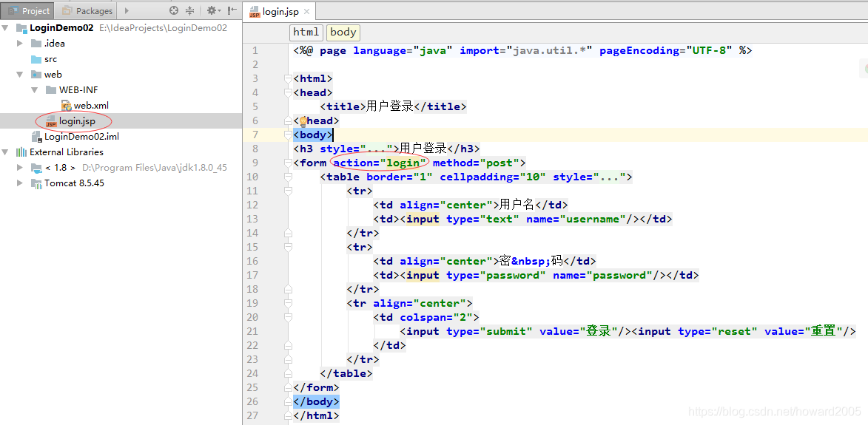Click the Tomcat 8.5.45 library icon
Image resolution: width=868 pixels, height=425 pixels.
tap(36, 183)
